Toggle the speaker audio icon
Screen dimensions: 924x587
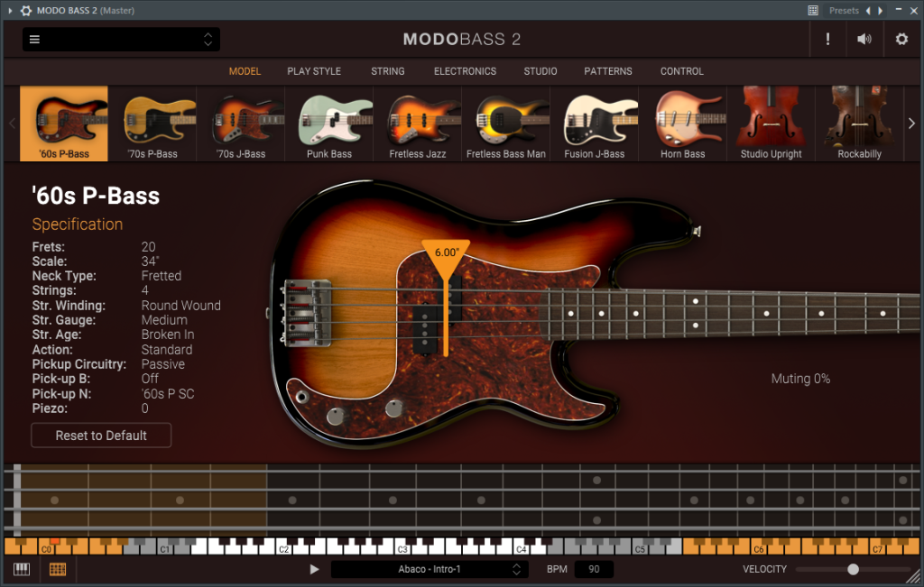(864, 40)
